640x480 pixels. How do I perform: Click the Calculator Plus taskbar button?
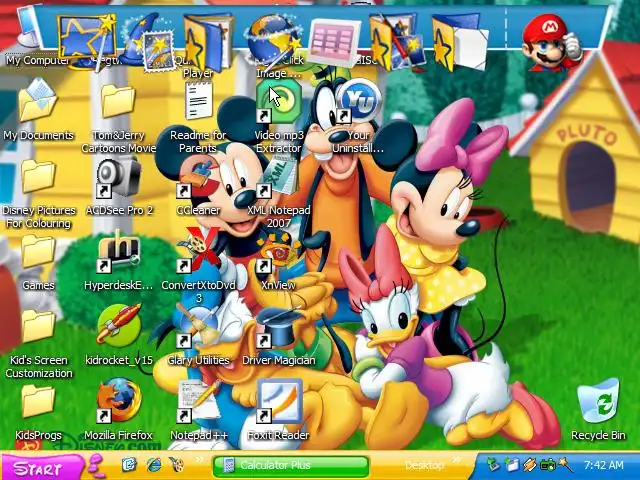291,466
